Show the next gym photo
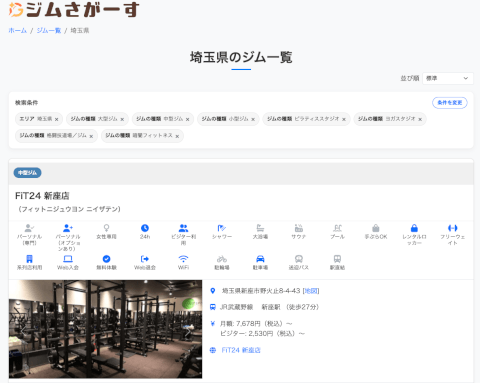This screenshot has height=383, width=480. tap(188, 331)
